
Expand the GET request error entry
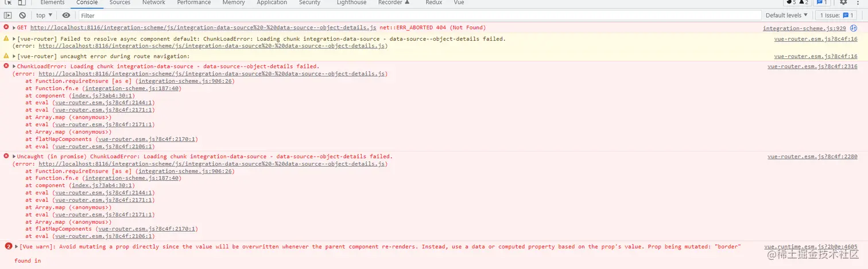pyautogui.click(x=14, y=28)
